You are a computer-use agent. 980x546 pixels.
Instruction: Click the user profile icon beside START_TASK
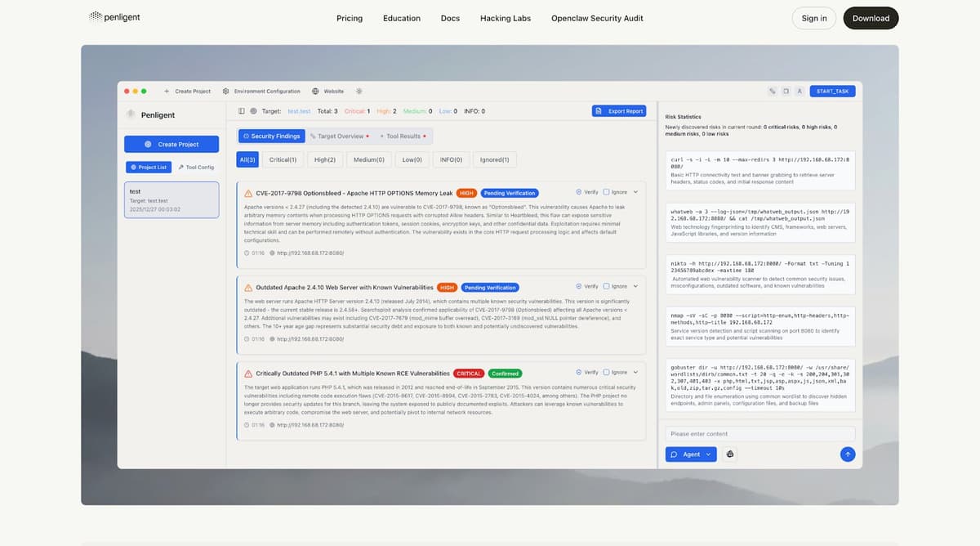pos(800,92)
